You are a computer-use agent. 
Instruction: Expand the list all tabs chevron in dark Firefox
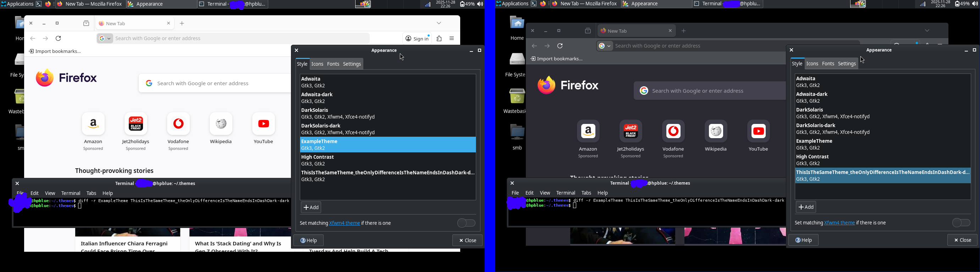point(927,31)
